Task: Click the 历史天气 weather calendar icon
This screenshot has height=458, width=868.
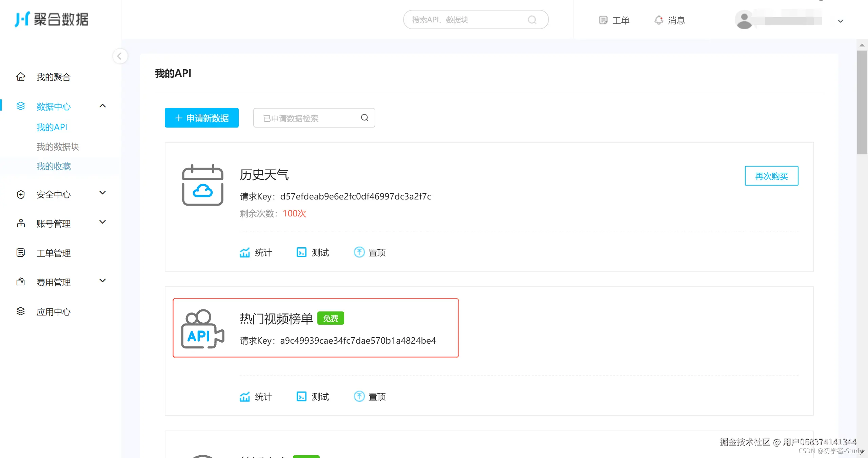Action: click(202, 185)
